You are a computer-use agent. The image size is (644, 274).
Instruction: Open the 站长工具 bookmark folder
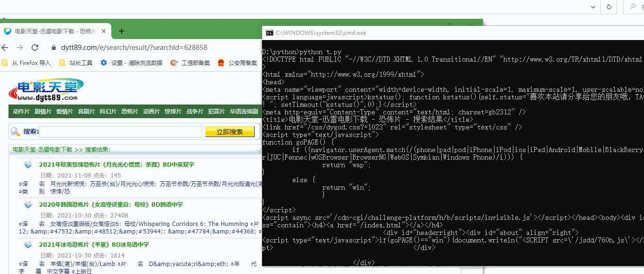76,63
